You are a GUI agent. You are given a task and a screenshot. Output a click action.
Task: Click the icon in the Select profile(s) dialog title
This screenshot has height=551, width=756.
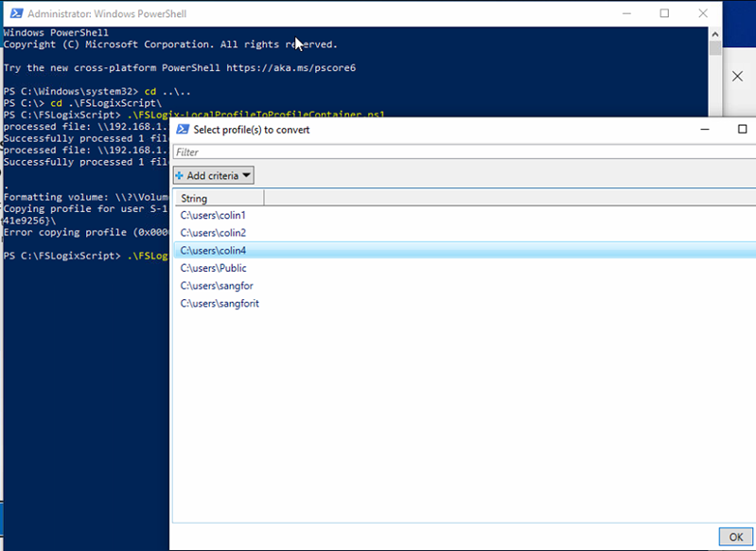(x=183, y=130)
